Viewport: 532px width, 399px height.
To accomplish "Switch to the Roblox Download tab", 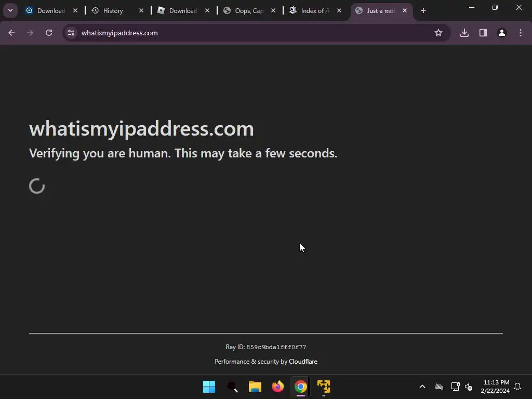I will (x=182, y=11).
